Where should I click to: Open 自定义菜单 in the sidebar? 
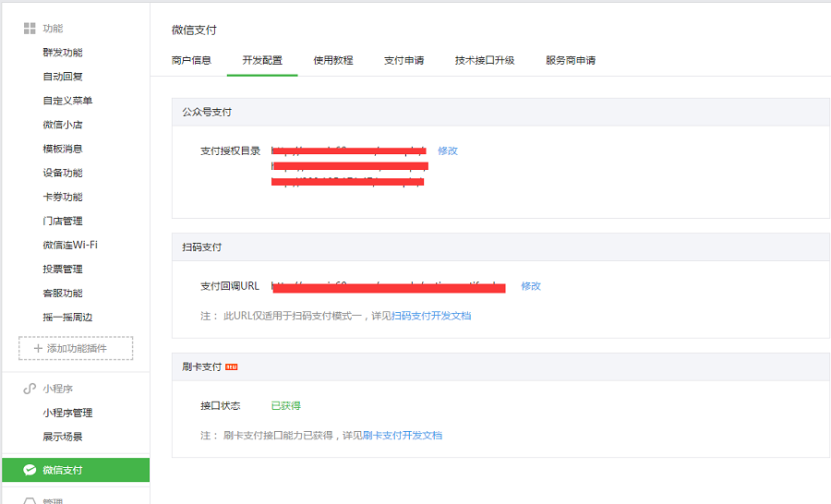tap(67, 101)
